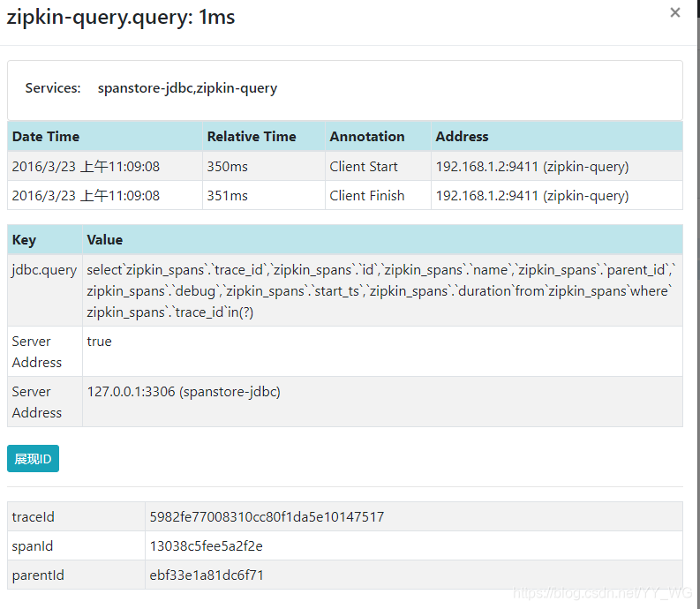Image resolution: width=700 pixels, height=609 pixels.
Task: Click the Client Start annotation cell
Action: click(378, 166)
